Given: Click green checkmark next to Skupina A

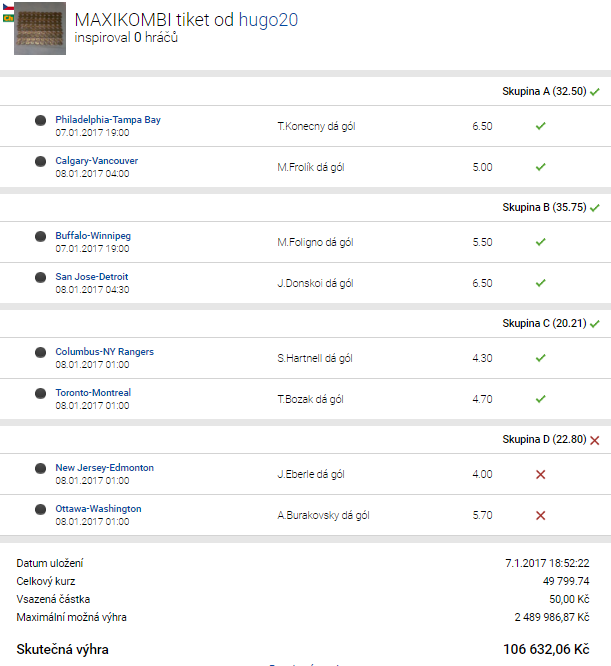Looking at the screenshot, I should pyautogui.click(x=594, y=92).
